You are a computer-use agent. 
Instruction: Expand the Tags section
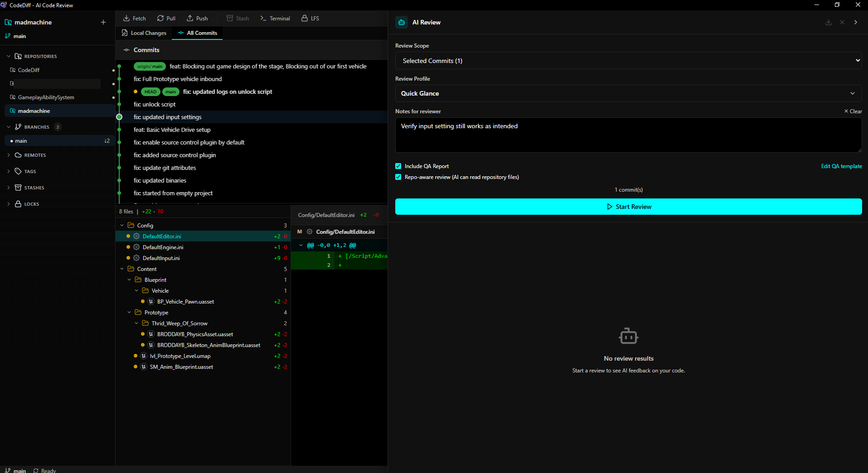click(x=9, y=171)
